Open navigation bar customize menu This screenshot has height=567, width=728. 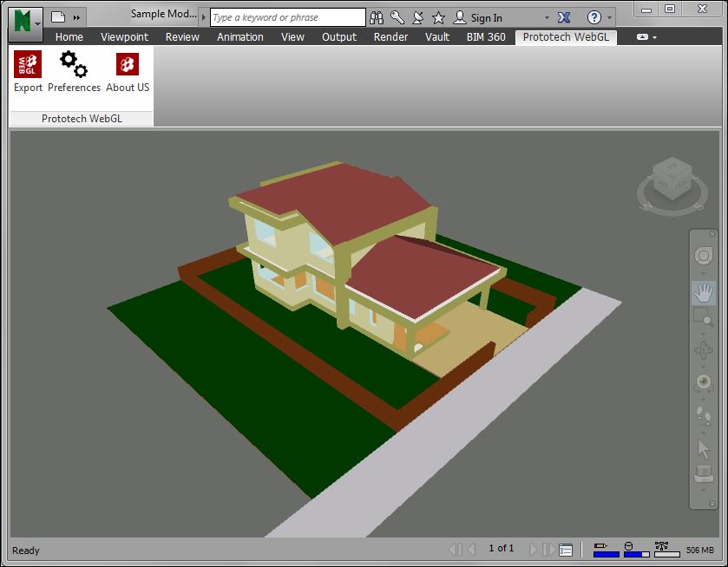712,504
